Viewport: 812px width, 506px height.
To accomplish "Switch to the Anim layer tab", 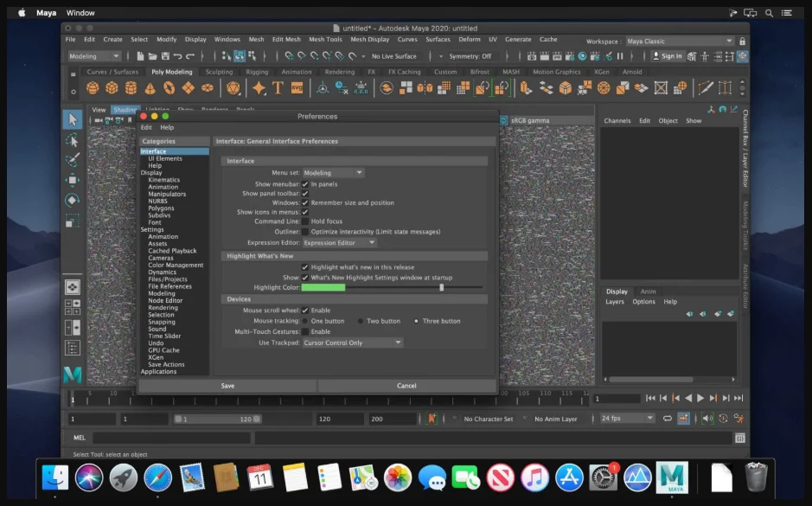I will [x=648, y=291].
